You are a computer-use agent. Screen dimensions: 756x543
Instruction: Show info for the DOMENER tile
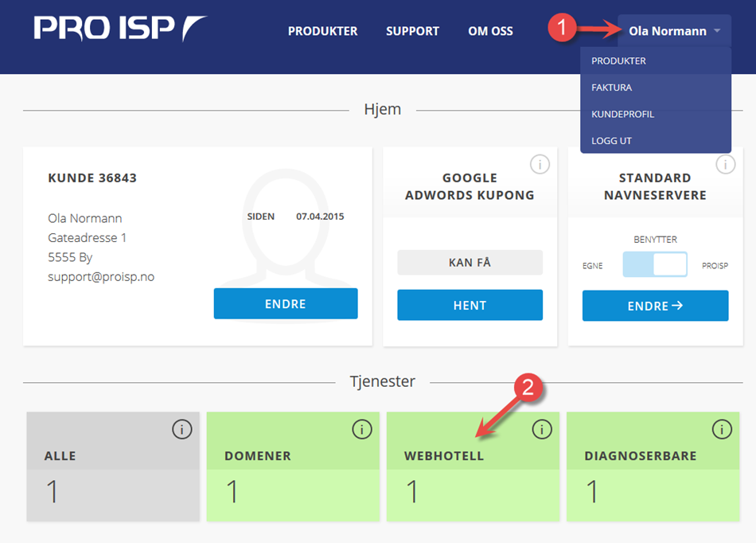(x=361, y=428)
